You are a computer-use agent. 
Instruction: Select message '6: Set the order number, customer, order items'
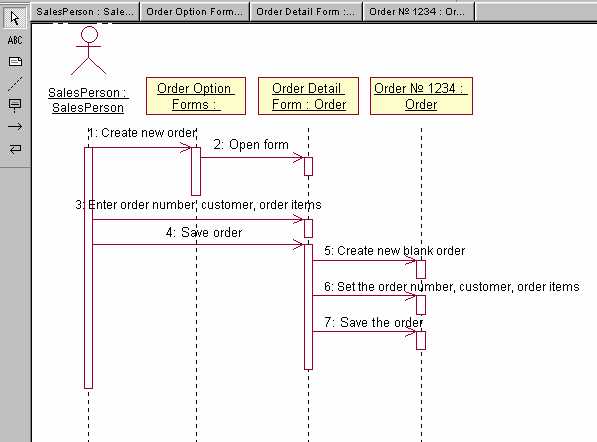point(452,286)
